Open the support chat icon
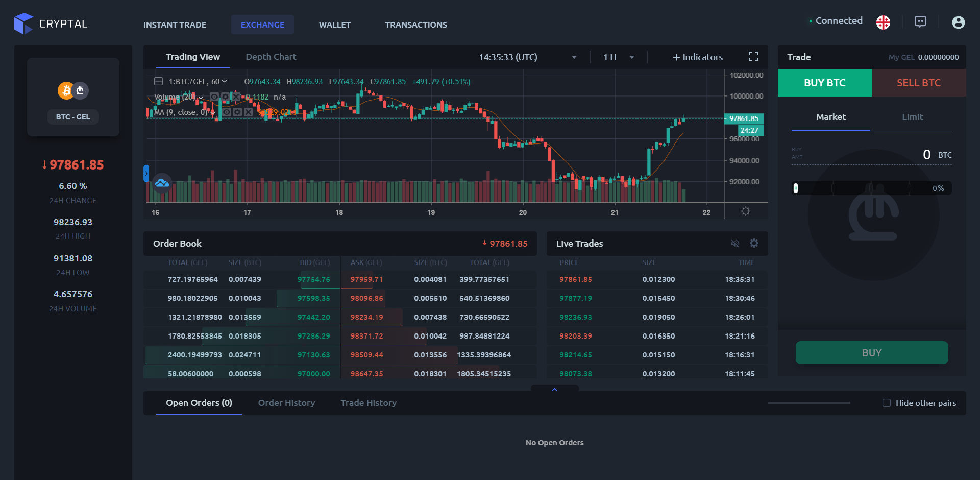 tap(920, 21)
